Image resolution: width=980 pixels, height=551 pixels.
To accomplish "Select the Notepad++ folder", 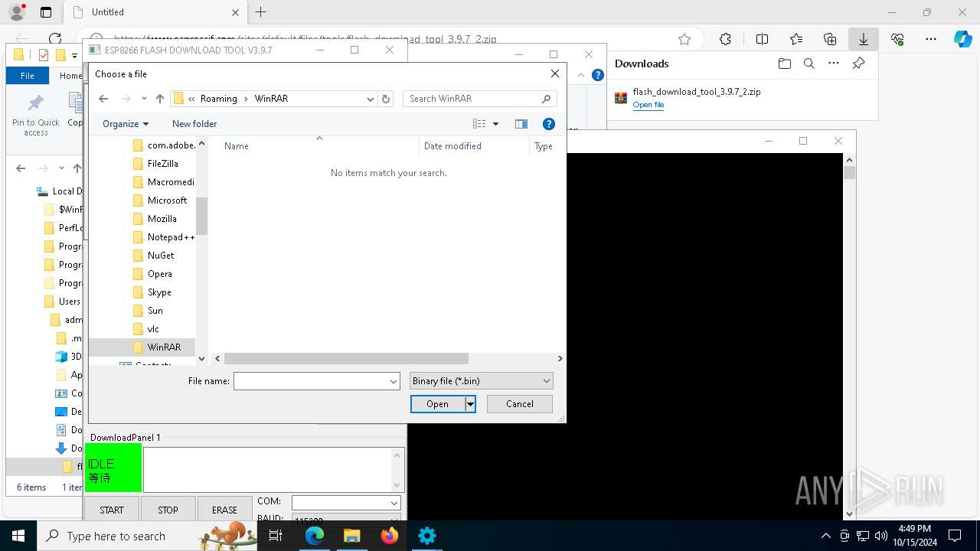I will click(163, 237).
